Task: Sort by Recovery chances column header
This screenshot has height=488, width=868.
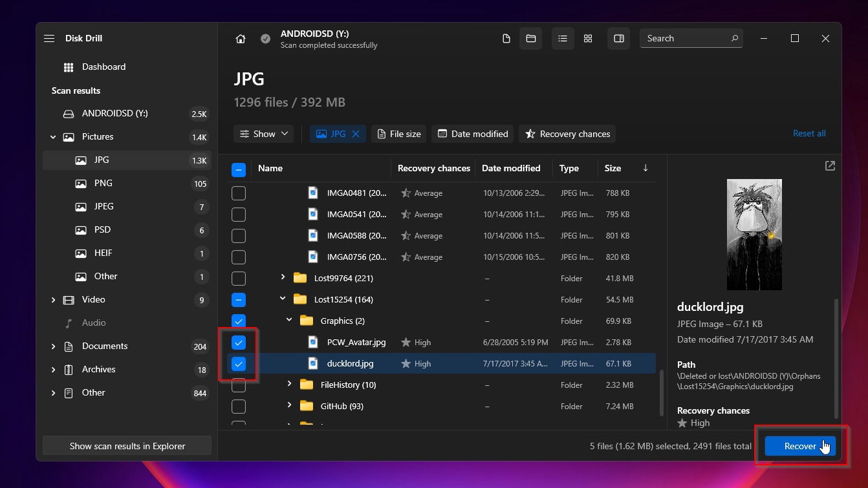Action: click(x=433, y=168)
